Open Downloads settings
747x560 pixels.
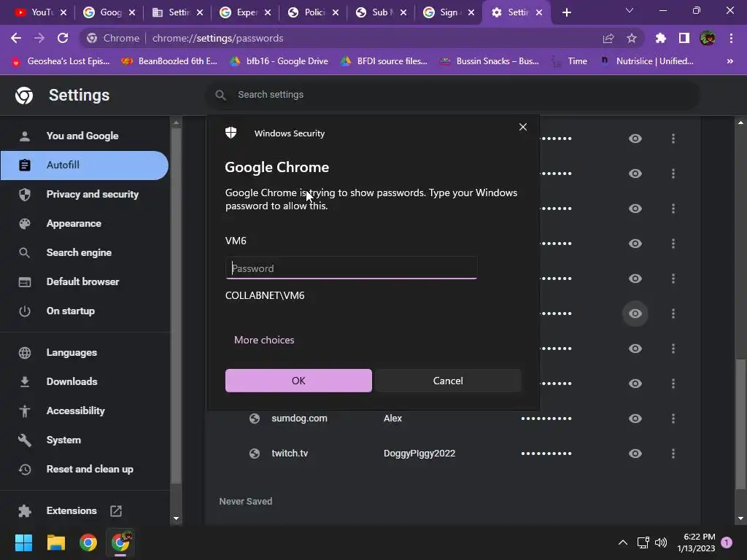[x=85, y=381]
